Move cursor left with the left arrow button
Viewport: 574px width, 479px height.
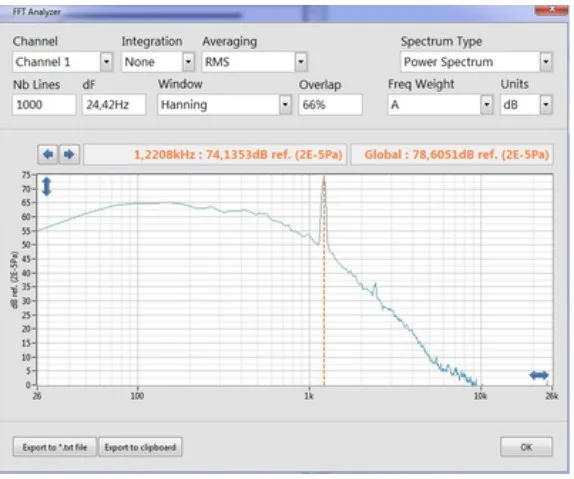click(48, 155)
